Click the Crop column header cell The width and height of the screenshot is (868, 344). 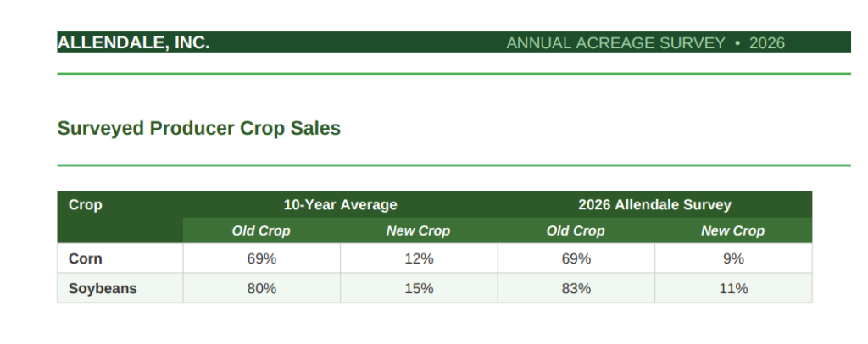(86, 204)
